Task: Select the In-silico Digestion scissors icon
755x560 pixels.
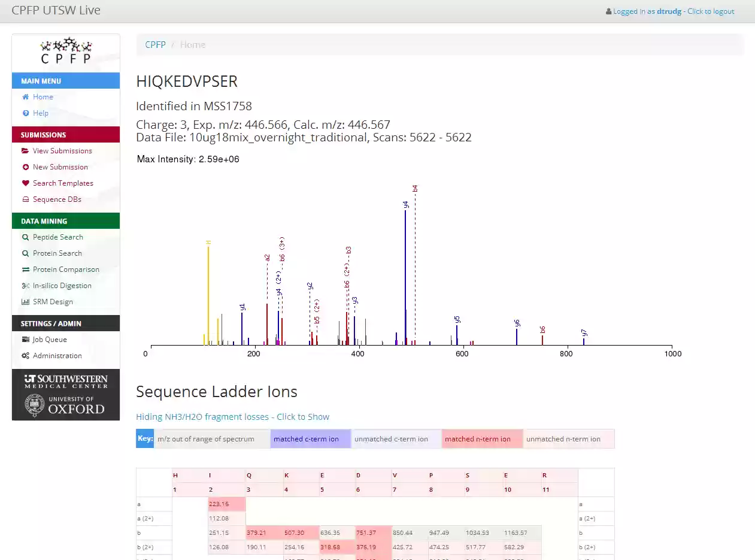Action: point(25,286)
